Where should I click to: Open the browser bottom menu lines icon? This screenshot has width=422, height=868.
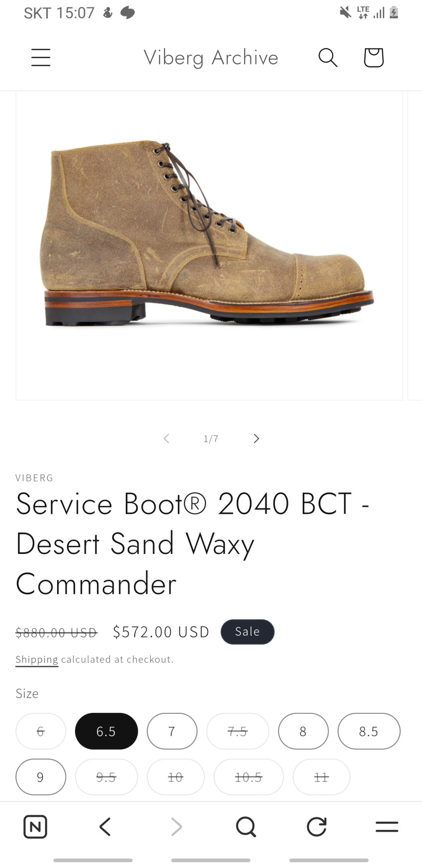(387, 827)
